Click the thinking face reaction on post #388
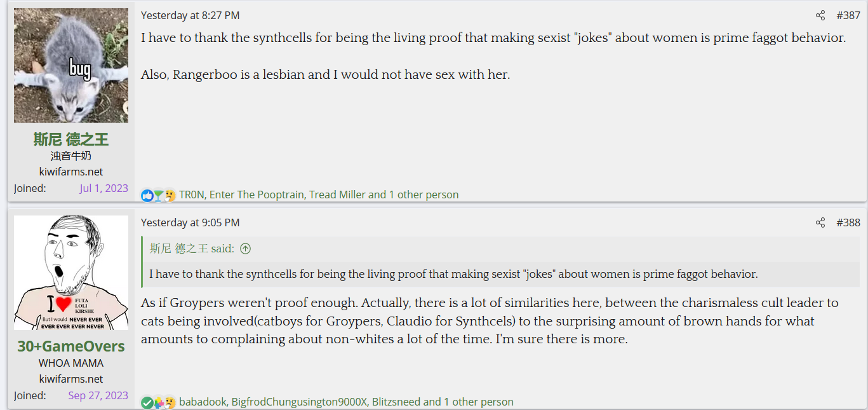The width and height of the screenshot is (868, 410). pos(170,402)
